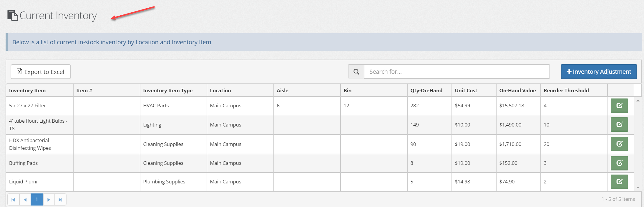Click the $15,507.18 on-hand value
This screenshot has width=644, height=207.
coord(512,106)
